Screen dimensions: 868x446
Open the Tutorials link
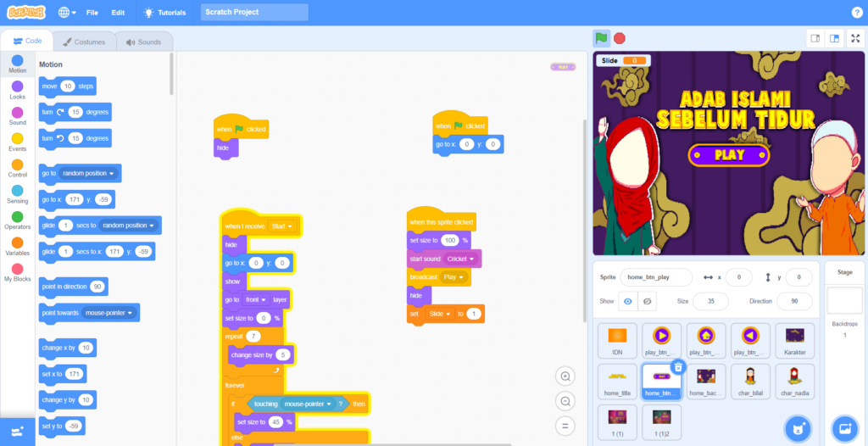tap(165, 13)
